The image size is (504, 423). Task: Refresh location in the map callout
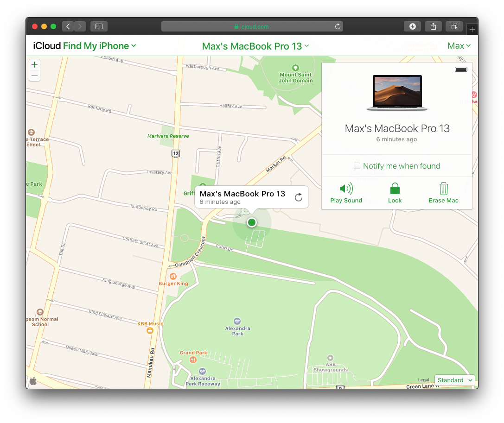point(299,197)
